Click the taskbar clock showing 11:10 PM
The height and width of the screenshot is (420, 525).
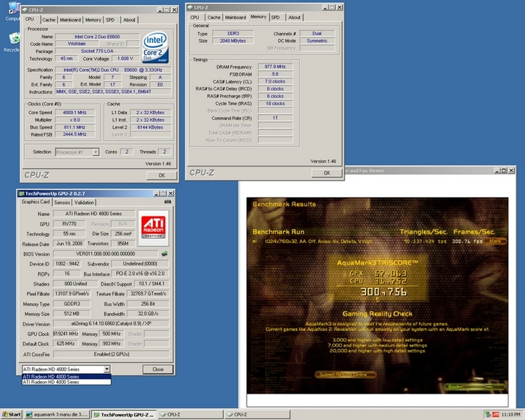(x=511, y=415)
